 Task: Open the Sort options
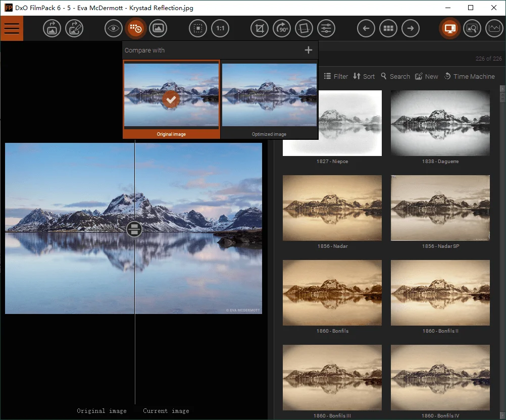coord(364,76)
